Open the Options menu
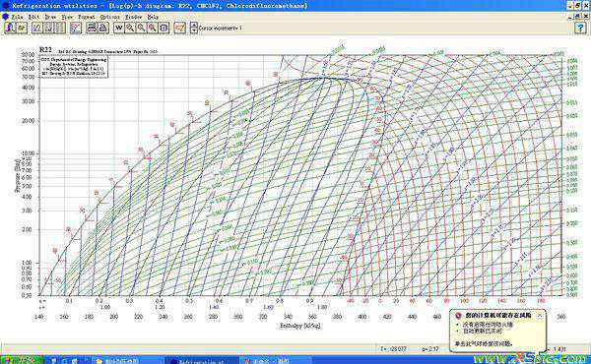This screenshot has width=591, height=364. [x=109, y=17]
